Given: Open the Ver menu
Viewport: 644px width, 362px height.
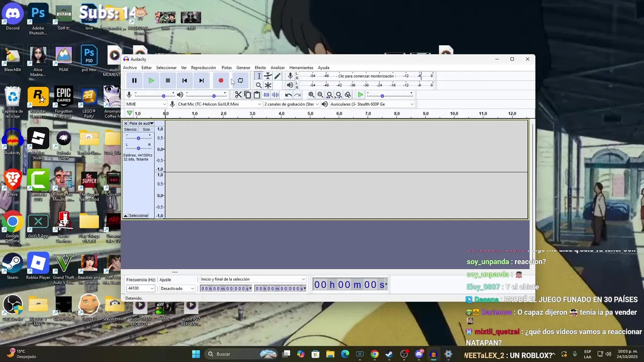Looking at the screenshot, I should pyautogui.click(x=184, y=67).
